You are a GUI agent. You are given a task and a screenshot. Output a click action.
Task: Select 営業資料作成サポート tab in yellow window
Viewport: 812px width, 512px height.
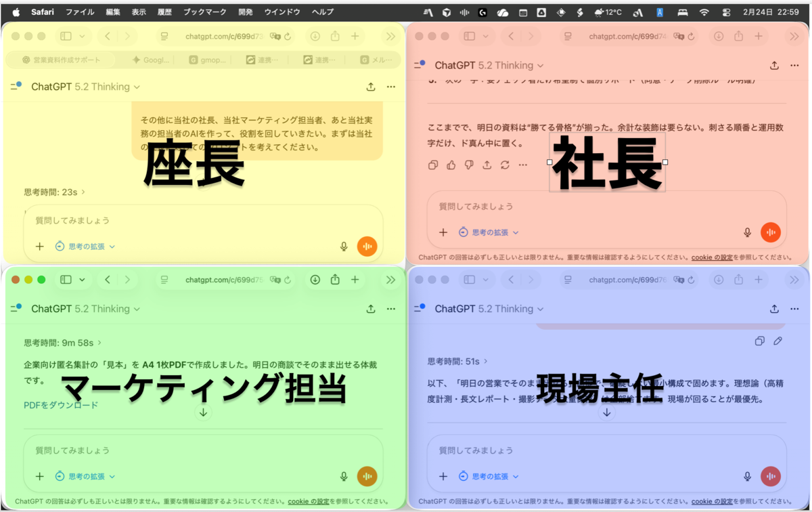pos(60,60)
